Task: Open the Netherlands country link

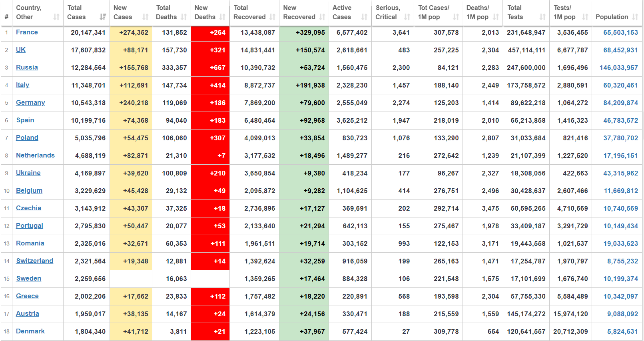Action: [x=35, y=155]
